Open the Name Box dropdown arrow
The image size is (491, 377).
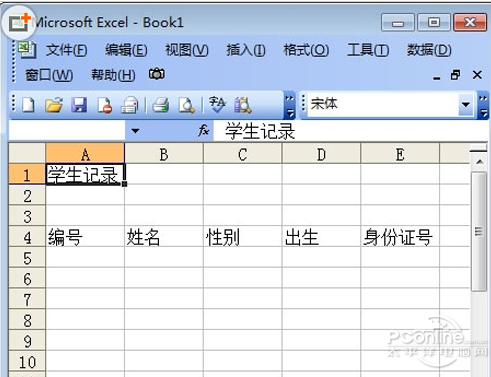(135, 131)
